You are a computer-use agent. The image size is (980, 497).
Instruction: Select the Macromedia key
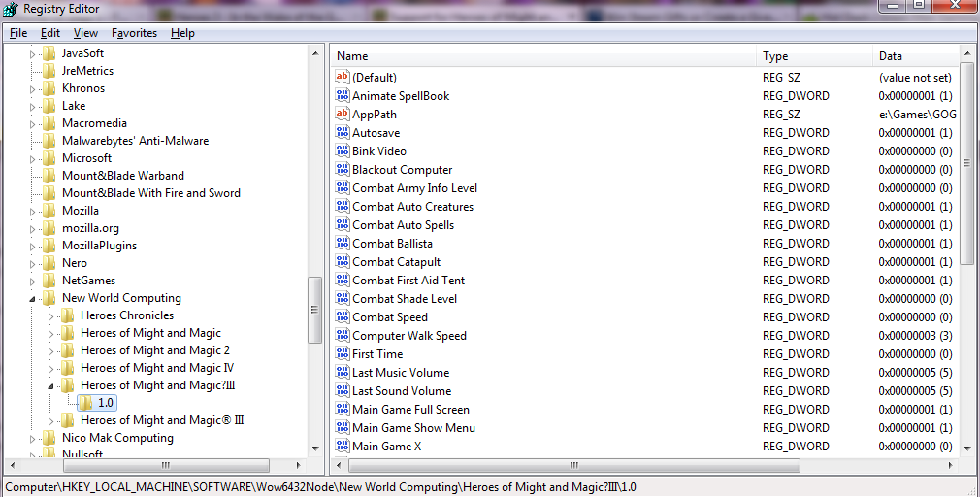(x=94, y=123)
